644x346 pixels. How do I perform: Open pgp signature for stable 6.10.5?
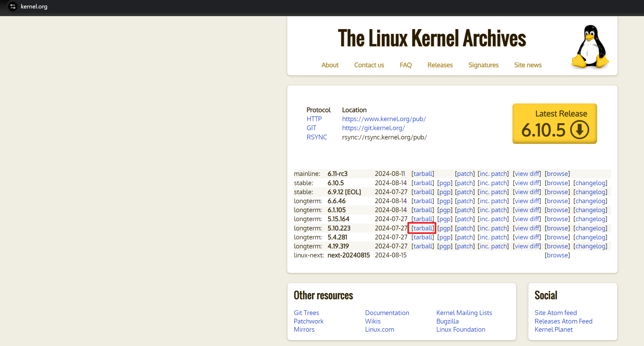[445, 183]
